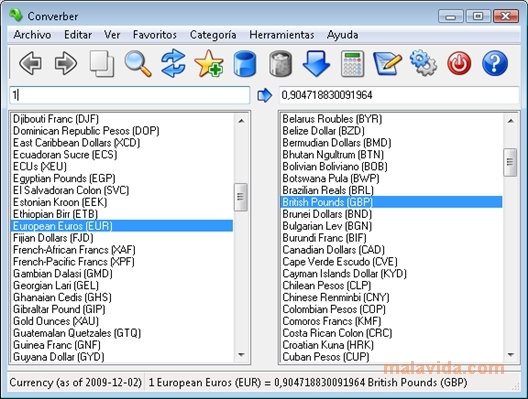Click the right list scroll up arrow
528x399 pixels.
pos(510,121)
